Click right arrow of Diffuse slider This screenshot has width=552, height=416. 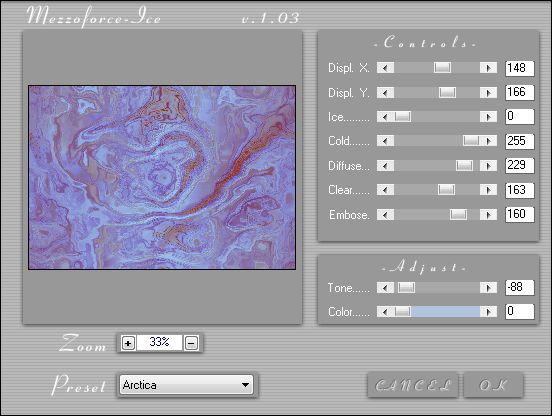tap(488, 165)
